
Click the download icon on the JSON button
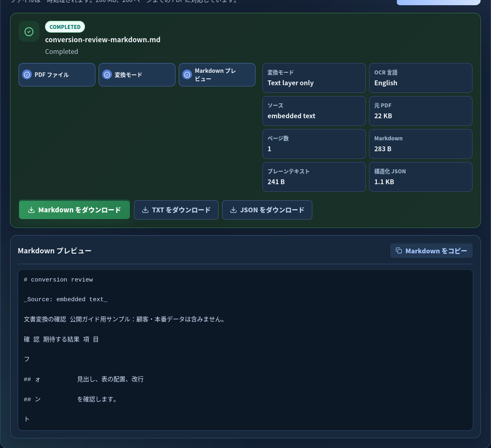[233, 210]
